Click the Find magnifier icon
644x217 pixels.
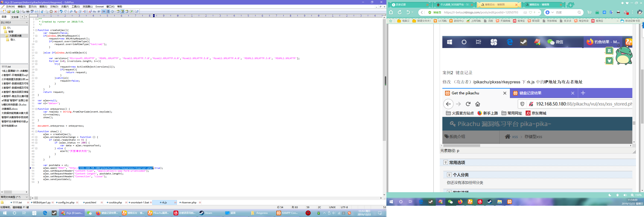(71, 11)
